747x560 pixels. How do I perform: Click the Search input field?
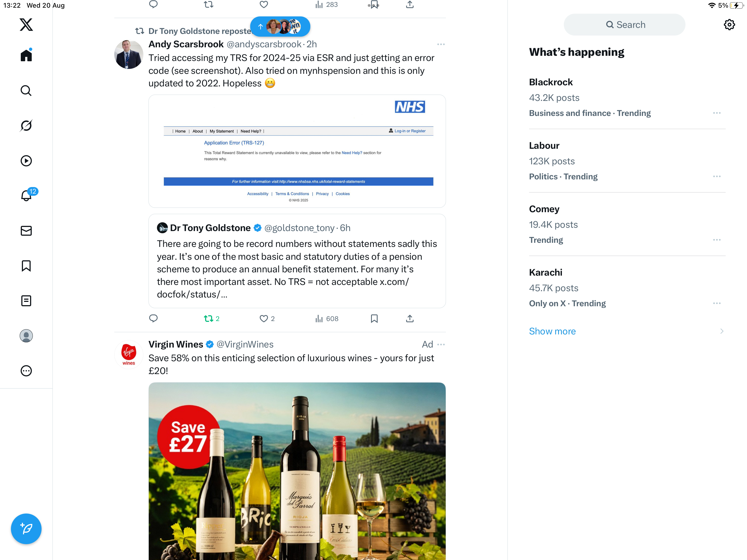(625, 25)
